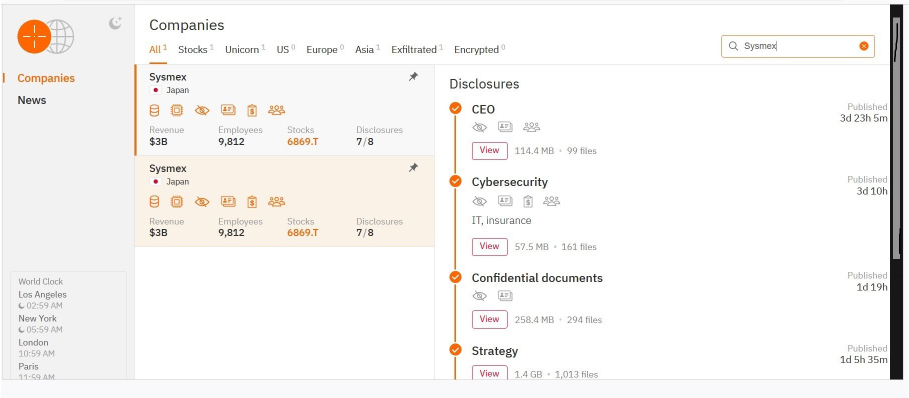Click database icon in first Sysmex card
This screenshot has width=909, height=398.
[x=154, y=110]
